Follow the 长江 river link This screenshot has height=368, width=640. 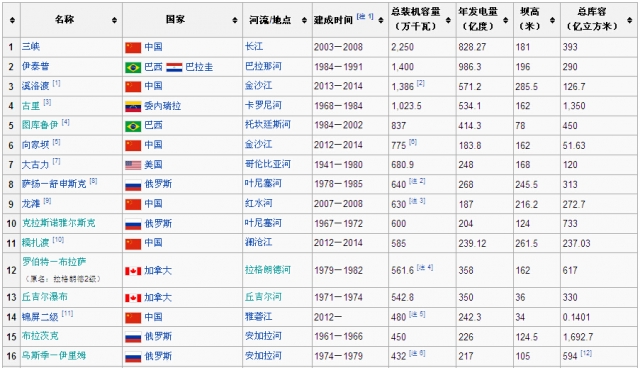pos(254,47)
